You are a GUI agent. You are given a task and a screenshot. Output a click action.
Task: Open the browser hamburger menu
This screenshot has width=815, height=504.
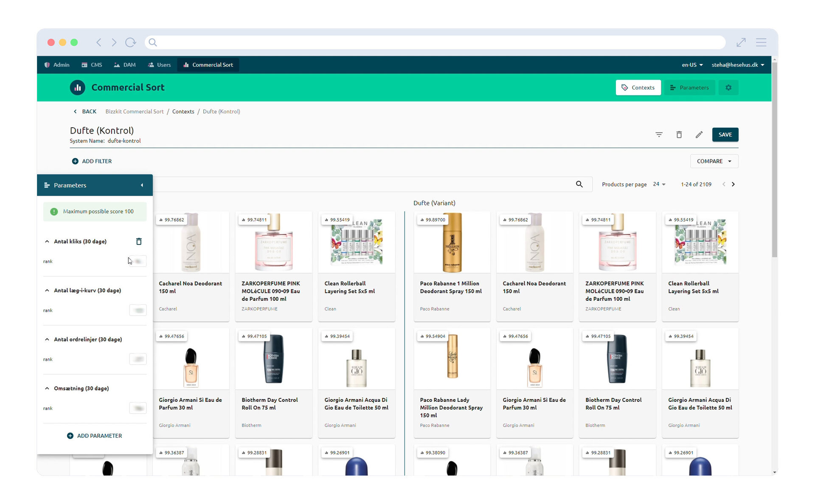(761, 42)
